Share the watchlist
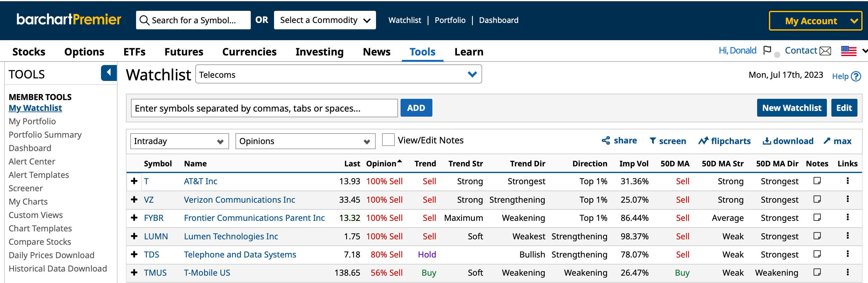Viewport: 868px width, 283px height. click(x=619, y=141)
